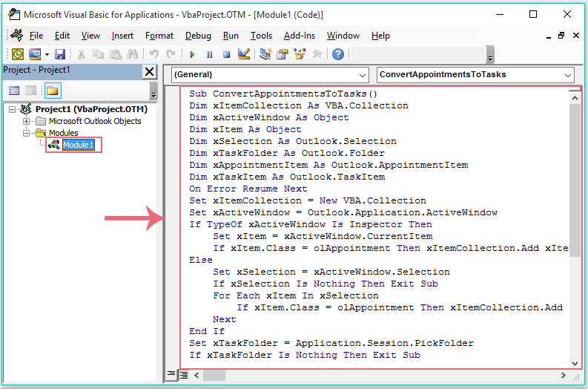
Task: Open the Run menu
Action: pyautogui.click(x=231, y=36)
